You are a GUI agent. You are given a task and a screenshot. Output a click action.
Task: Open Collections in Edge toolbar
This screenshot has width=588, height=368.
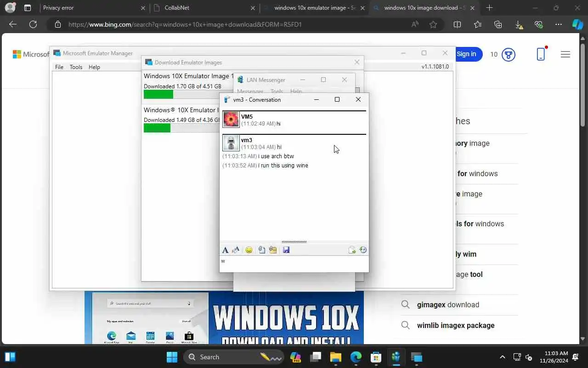(x=498, y=24)
